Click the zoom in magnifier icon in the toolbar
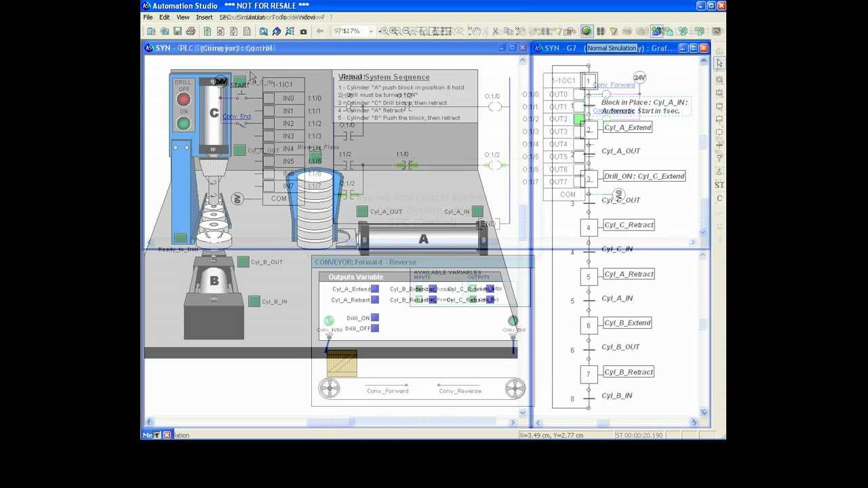The width and height of the screenshot is (868, 488). pos(384,31)
